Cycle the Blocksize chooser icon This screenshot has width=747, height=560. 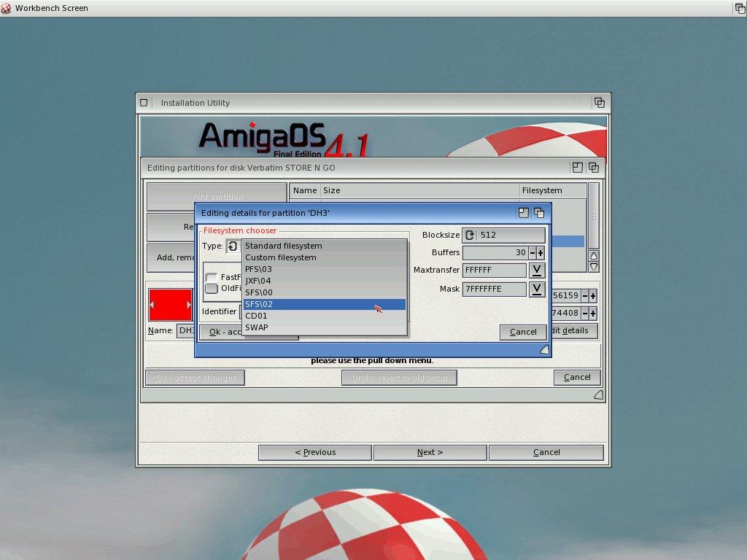pos(470,236)
